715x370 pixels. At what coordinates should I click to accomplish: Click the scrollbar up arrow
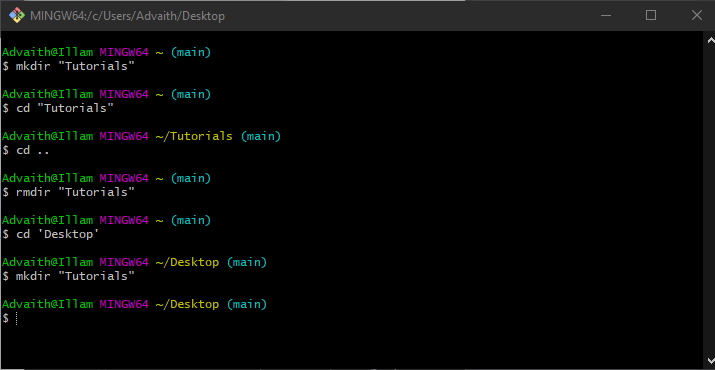710,40
